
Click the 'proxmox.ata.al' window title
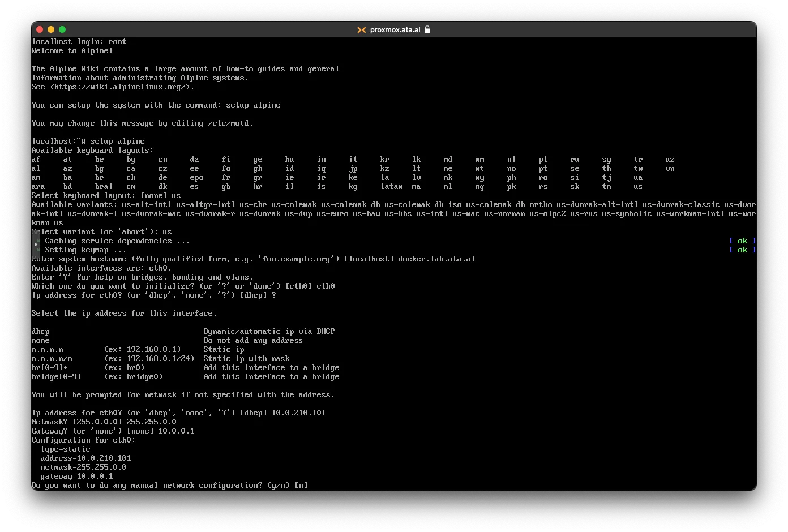point(395,30)
